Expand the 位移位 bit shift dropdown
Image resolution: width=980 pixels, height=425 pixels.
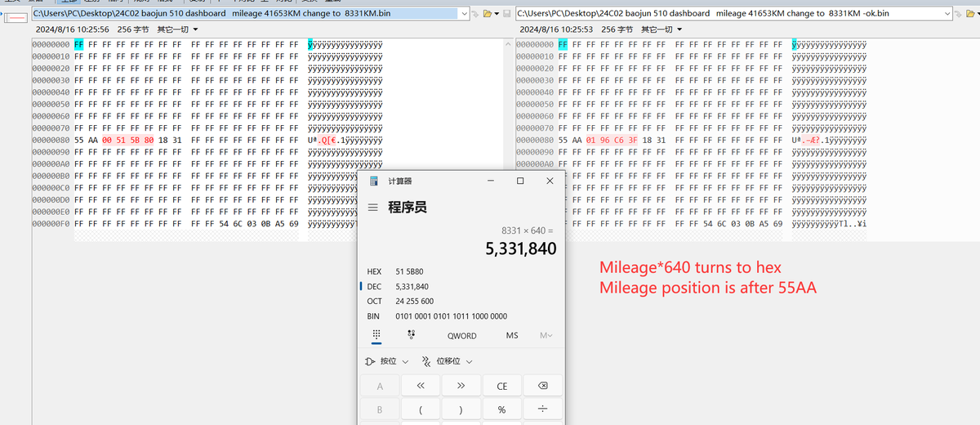[447, 361]
